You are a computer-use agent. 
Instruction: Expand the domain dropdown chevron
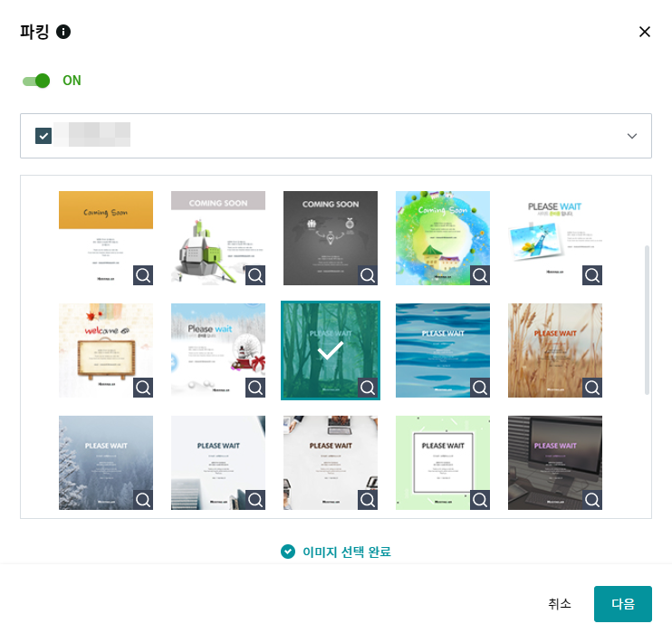pyautogui.click(x=632, y=136)
